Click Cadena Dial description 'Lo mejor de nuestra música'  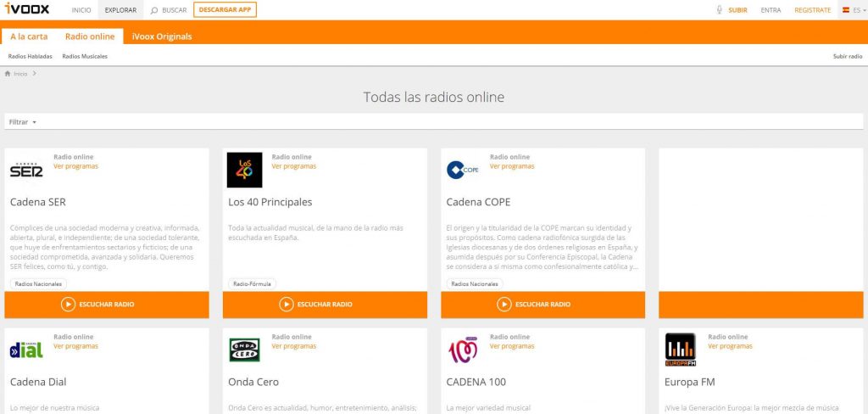[54, 408]
